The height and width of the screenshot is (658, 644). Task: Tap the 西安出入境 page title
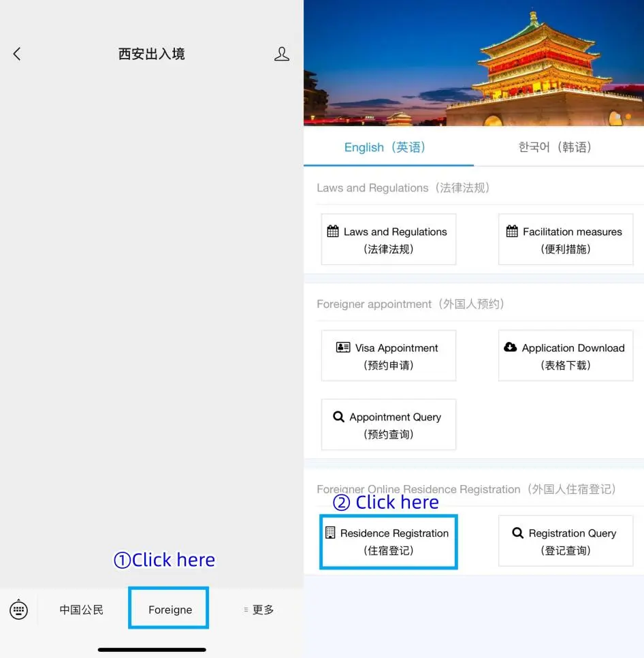(x=151, y=54)
